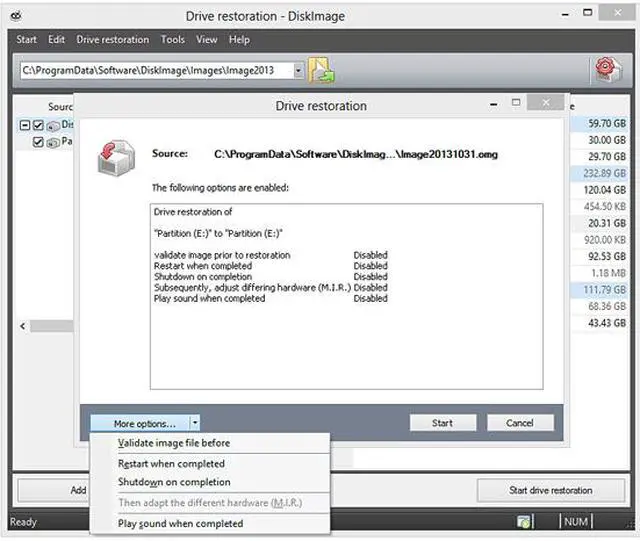Collapse the disk tree node
Image resolution: width=640 pixels, height=541 pixels.
click(23, 125)
